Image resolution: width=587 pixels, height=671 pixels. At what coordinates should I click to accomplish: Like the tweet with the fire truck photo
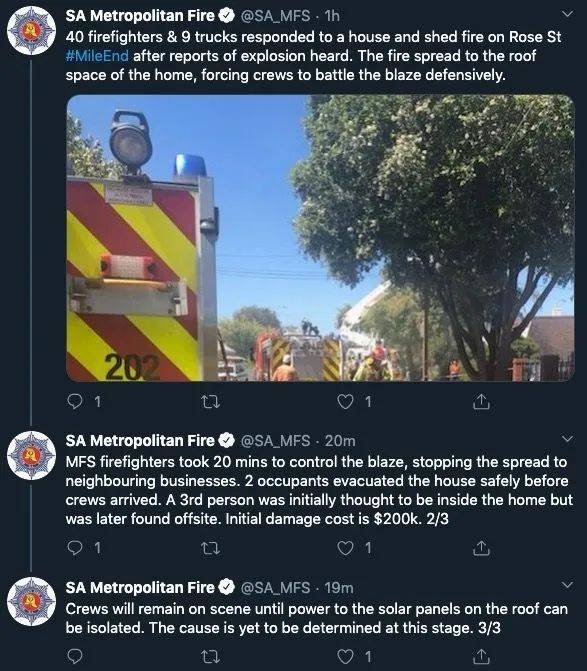345,401
